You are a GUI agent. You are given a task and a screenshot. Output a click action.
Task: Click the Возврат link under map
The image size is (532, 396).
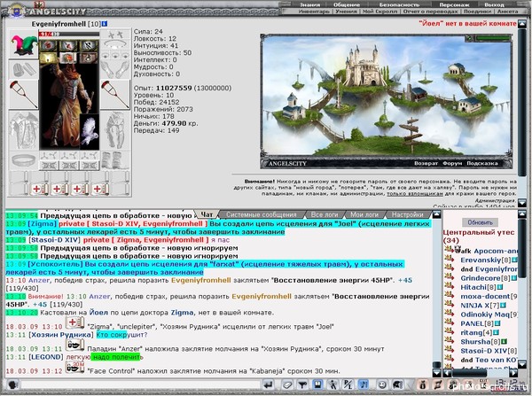(426, 163)
